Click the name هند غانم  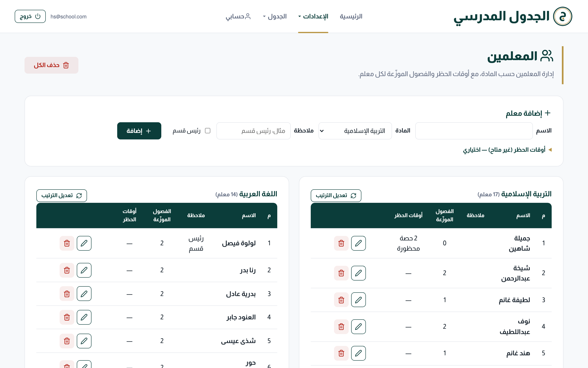518,353
